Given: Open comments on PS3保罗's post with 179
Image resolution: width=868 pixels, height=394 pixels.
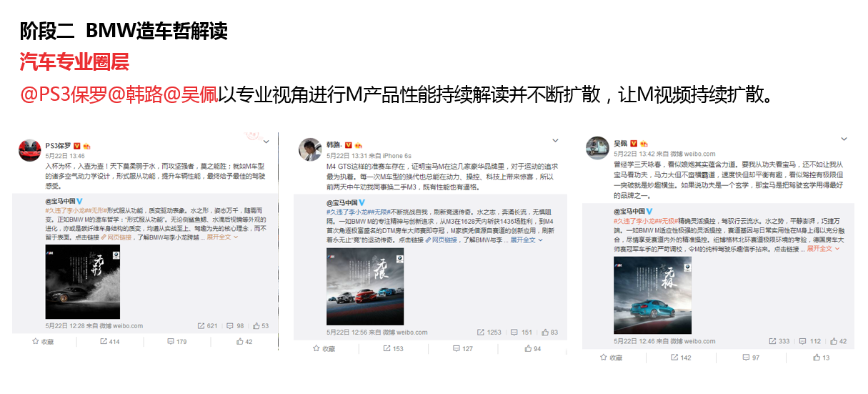Looking at the screenshot, I should click(x=176, y=342).
